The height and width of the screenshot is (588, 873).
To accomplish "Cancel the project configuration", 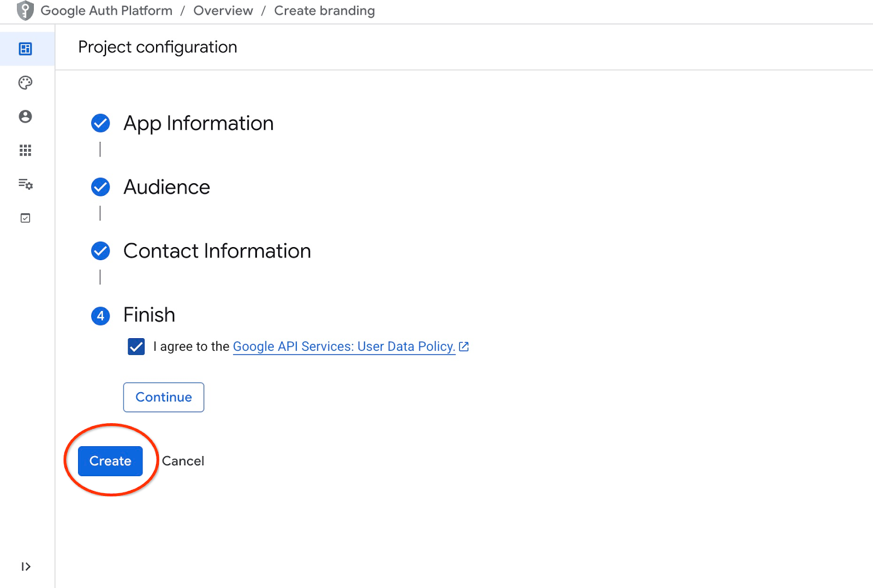I will coord(183,461).
